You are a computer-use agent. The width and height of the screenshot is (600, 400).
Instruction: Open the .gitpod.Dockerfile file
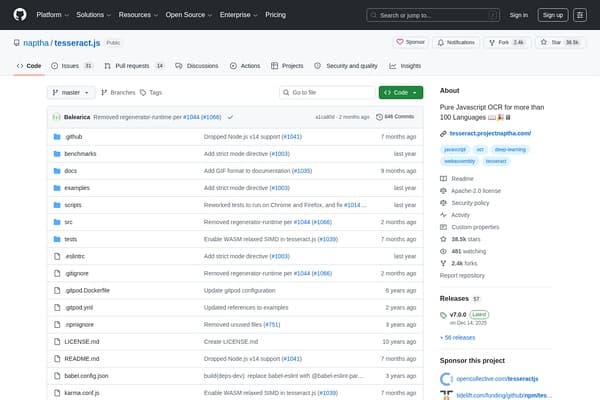tap(87, 291)
